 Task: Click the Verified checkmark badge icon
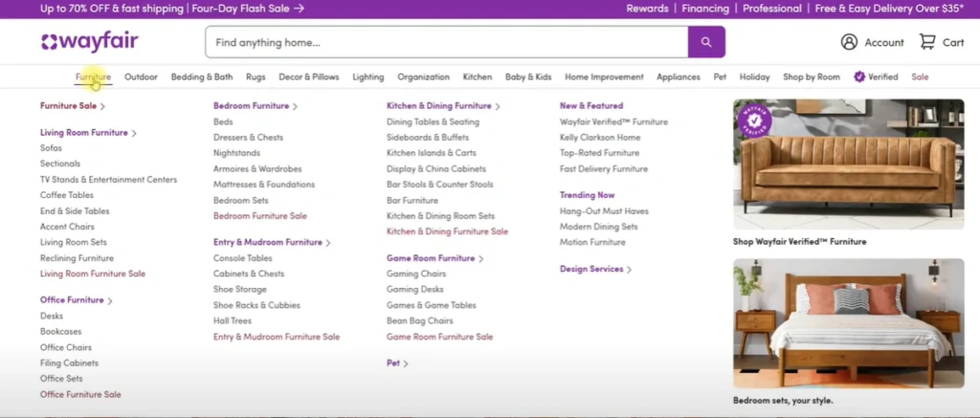[859, 77]
